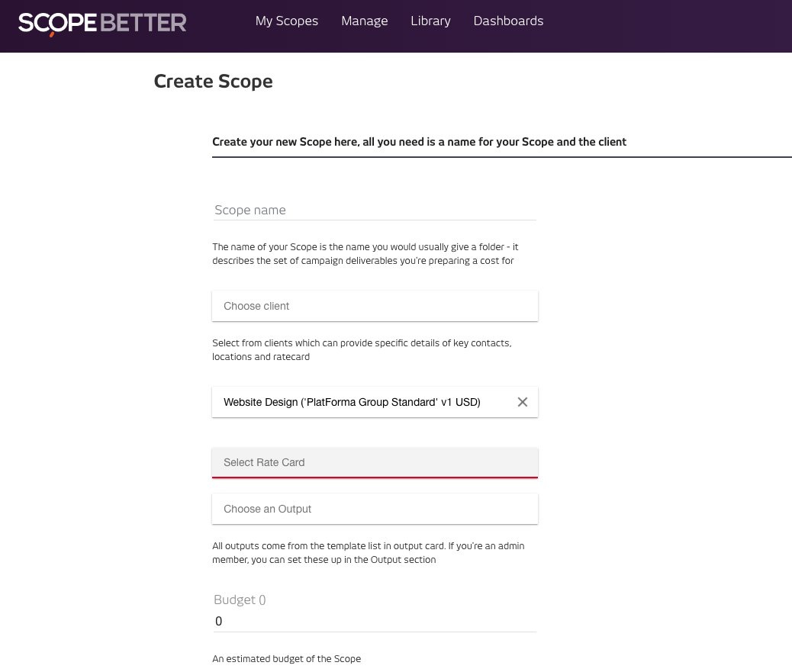Open the My Scopes menu
Screen dimensions: 792x672
click(286, 21)
